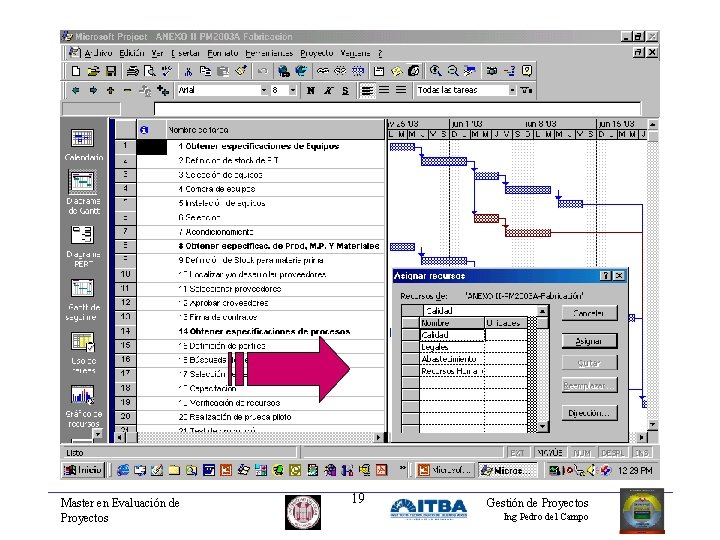
Task: Toggle Bold (N) formatting
Action: (311, 90)
